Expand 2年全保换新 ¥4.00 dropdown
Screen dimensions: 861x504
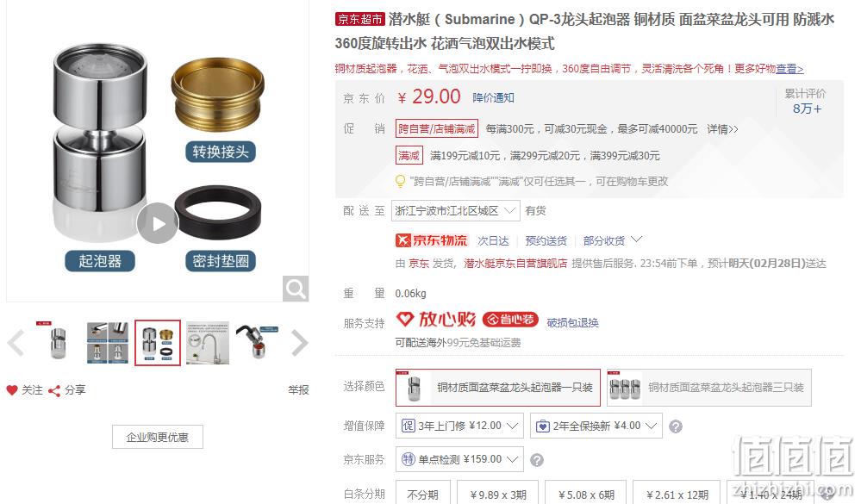point(596,426)
